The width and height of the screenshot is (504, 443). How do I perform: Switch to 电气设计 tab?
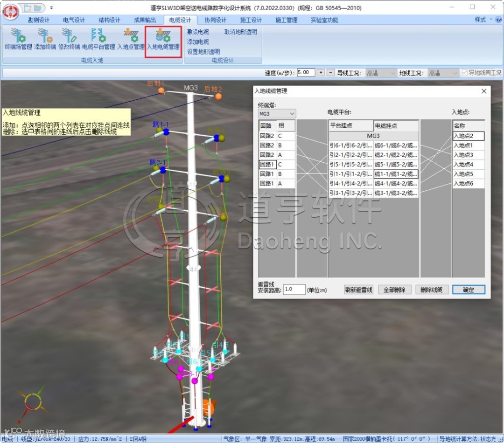74,20
